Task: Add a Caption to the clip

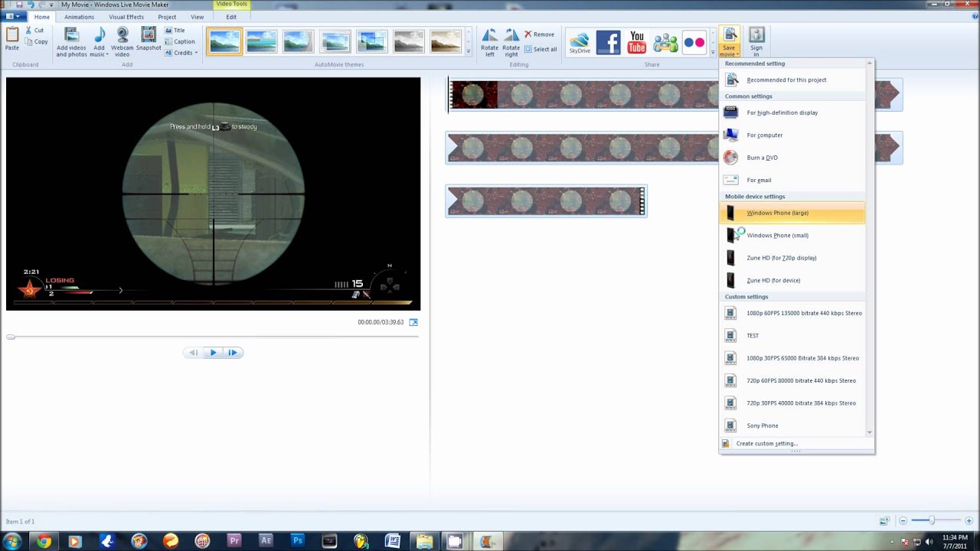Action: point(180,41)
